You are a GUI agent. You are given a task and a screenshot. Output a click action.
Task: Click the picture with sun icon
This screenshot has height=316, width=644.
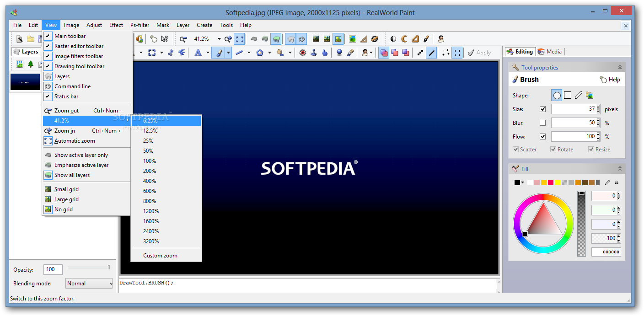pos(353,39)
